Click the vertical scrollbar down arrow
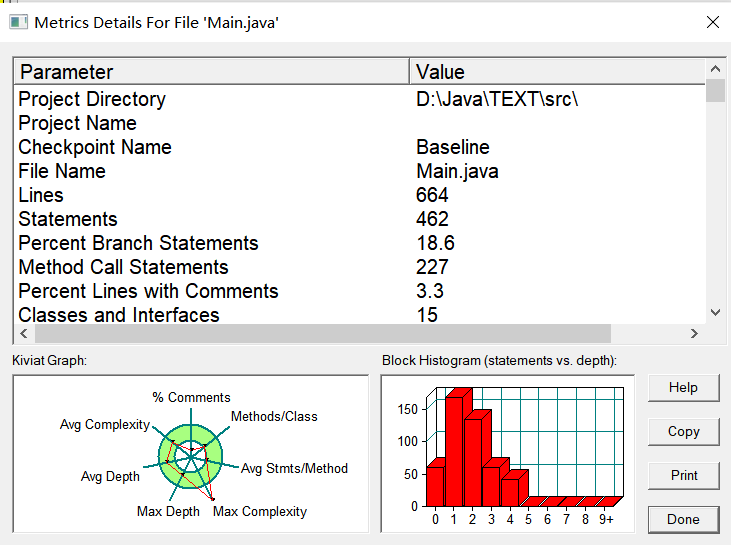This screenshot has height=545, width=731. pos(715,312)
